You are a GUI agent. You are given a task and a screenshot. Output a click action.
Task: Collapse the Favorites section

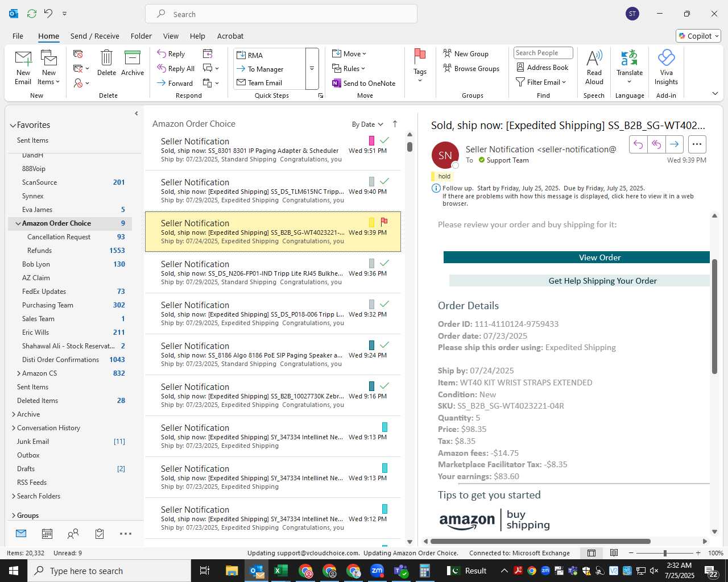pos(13,125)
